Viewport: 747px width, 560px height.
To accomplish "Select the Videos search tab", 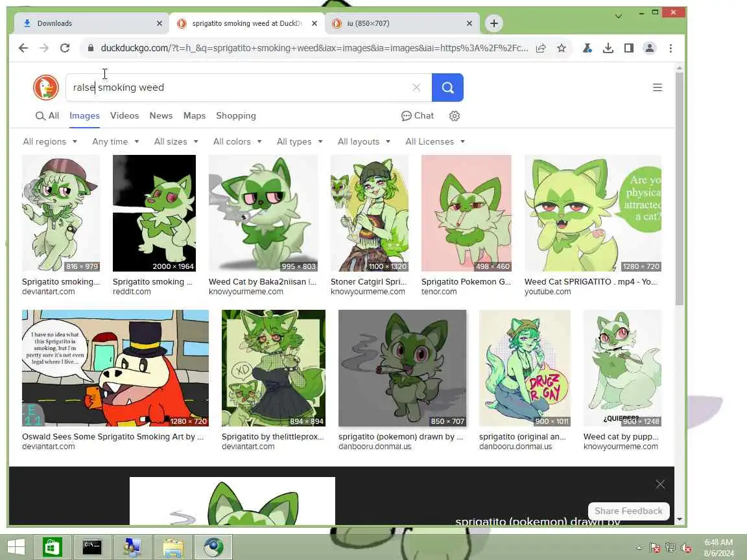I will [x=124, y=116].
